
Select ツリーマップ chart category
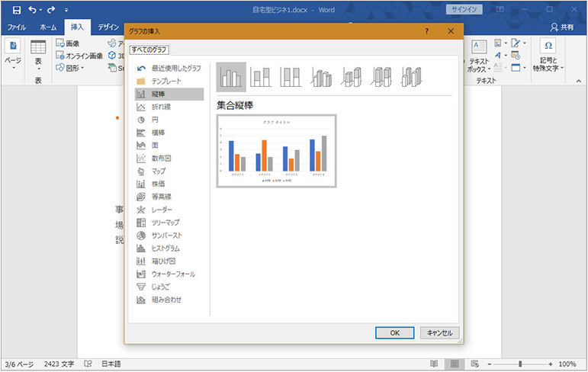(169, 223)
